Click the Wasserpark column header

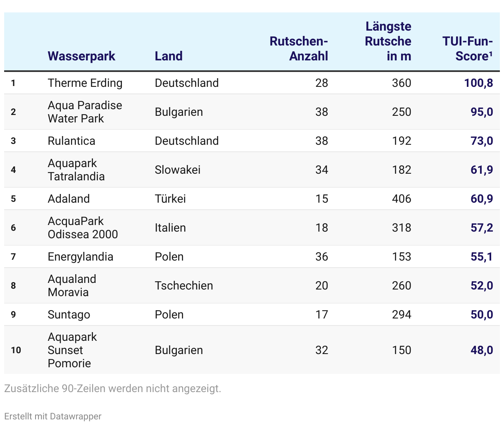(x=81, y=56)
